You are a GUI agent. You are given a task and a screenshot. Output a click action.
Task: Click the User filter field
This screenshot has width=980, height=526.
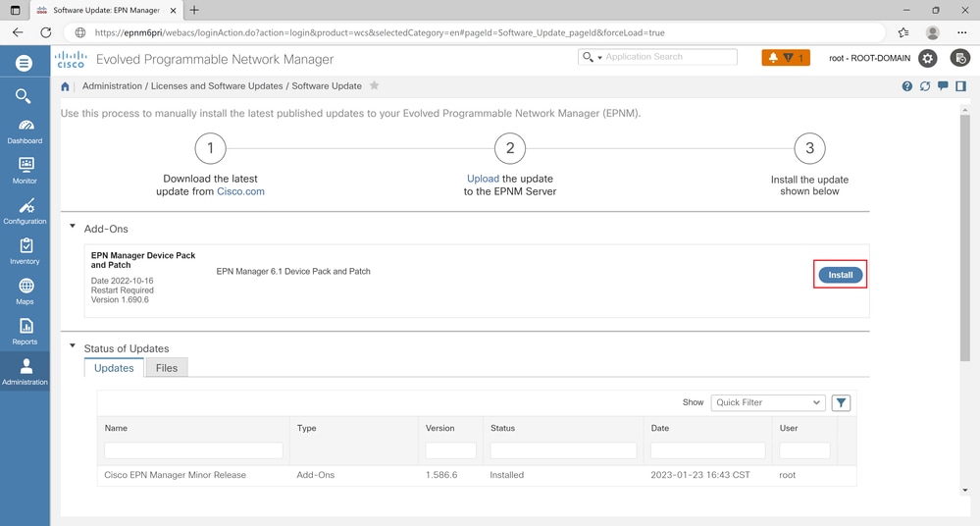pyautogui.click(x=804, y=450)
